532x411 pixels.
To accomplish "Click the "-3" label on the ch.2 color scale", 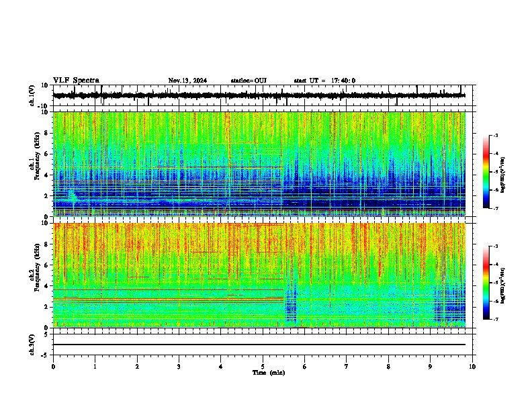I will coord(496,246).
